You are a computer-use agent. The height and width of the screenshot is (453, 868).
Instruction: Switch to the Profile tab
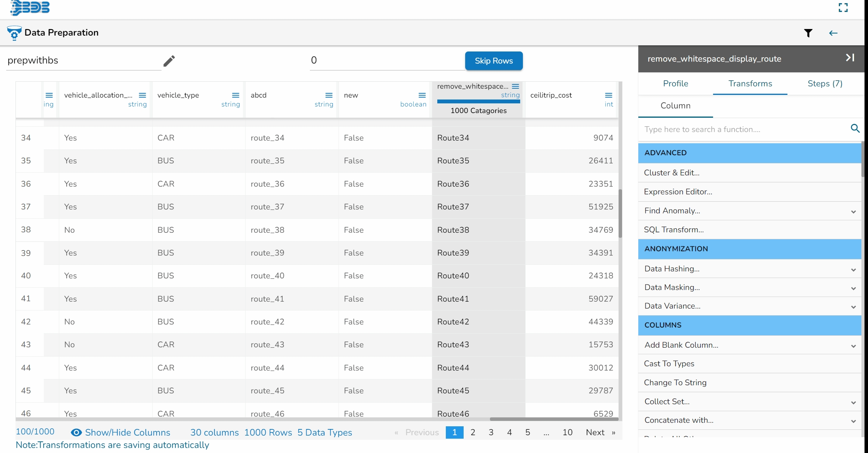[675, 84]
